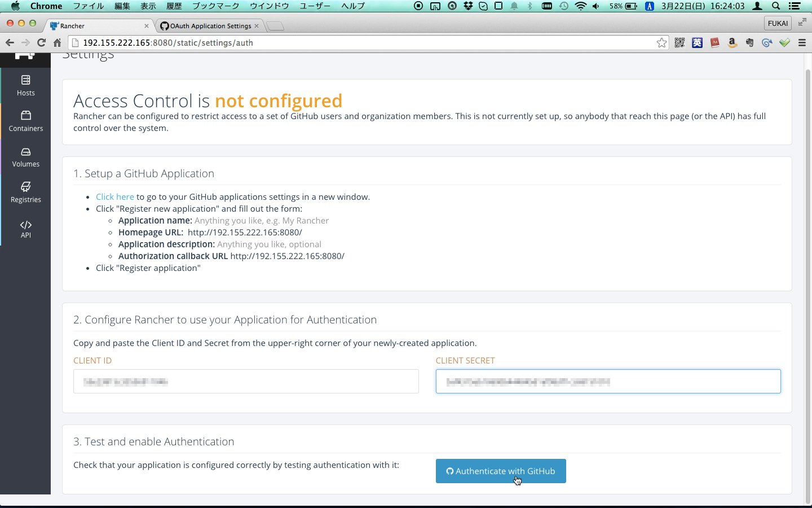The image size is (812, 508).
Task: Click Authenticate with GitHub button
Action: click(501, 471)
